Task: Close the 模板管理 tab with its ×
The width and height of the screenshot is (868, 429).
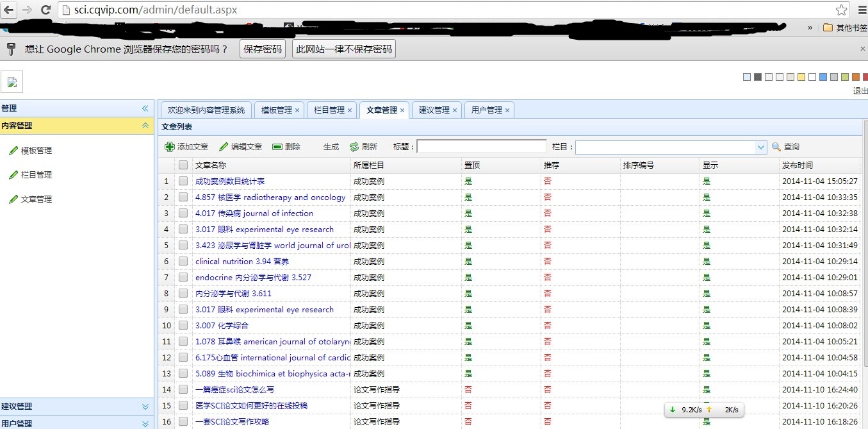Action: (297, 110)
